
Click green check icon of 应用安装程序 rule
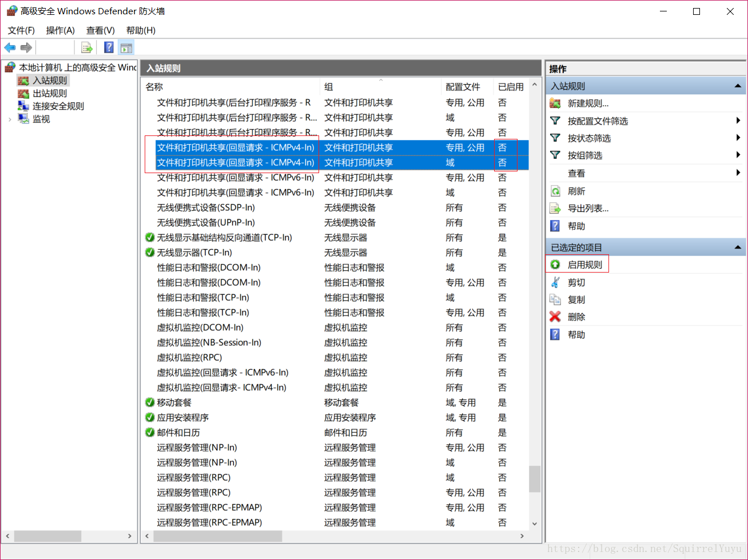pyautogui.click(x=150, y=417)
